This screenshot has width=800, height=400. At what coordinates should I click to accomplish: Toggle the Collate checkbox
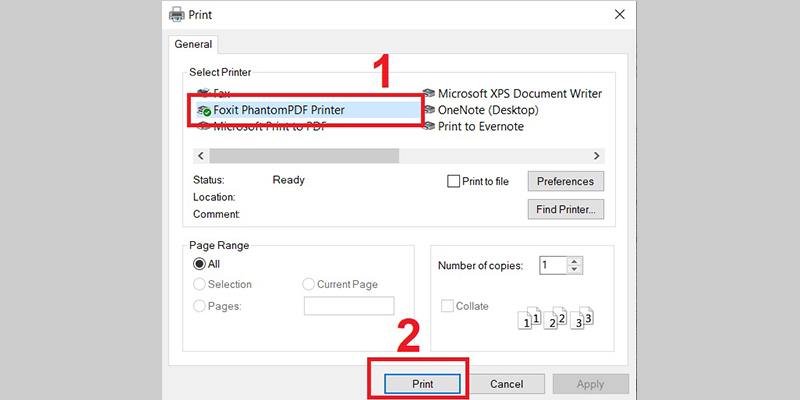pyautogui.click(x=447, y=306)
